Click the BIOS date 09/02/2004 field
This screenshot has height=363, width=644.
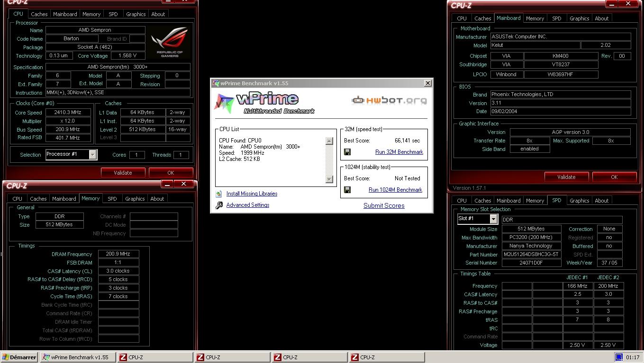[x=561, y=111]
